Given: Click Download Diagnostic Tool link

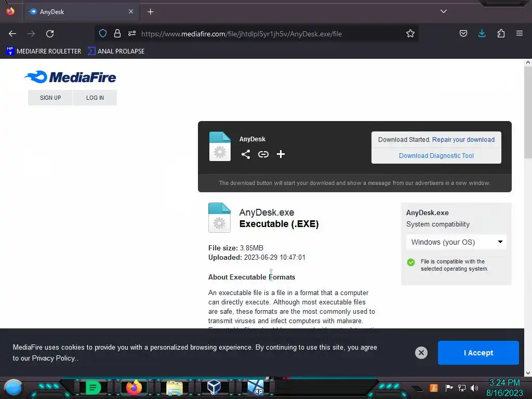Looking at the screenshot, I should coord(436,156).
